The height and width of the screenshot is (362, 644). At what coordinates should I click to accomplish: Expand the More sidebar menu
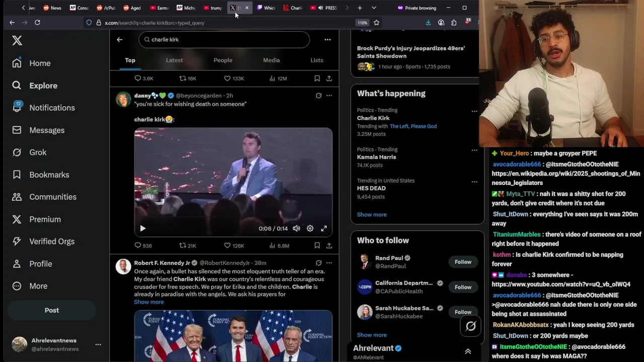(x=30, y=286)
